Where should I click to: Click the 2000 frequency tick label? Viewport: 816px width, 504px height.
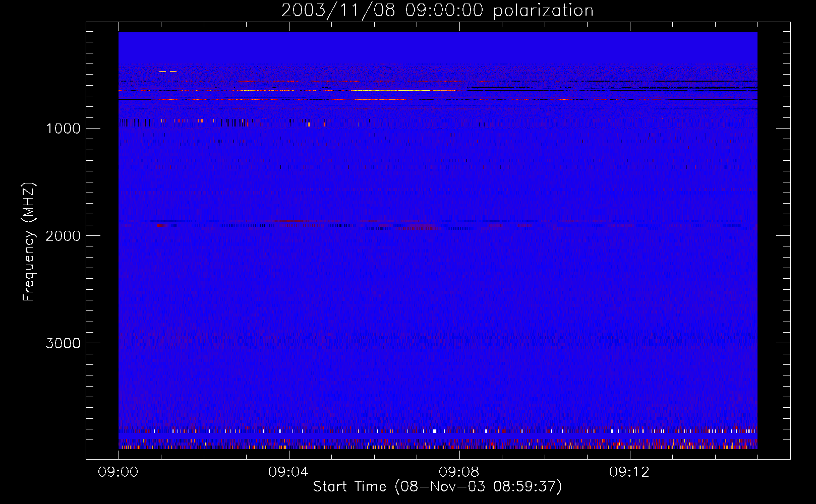[63, 236]
